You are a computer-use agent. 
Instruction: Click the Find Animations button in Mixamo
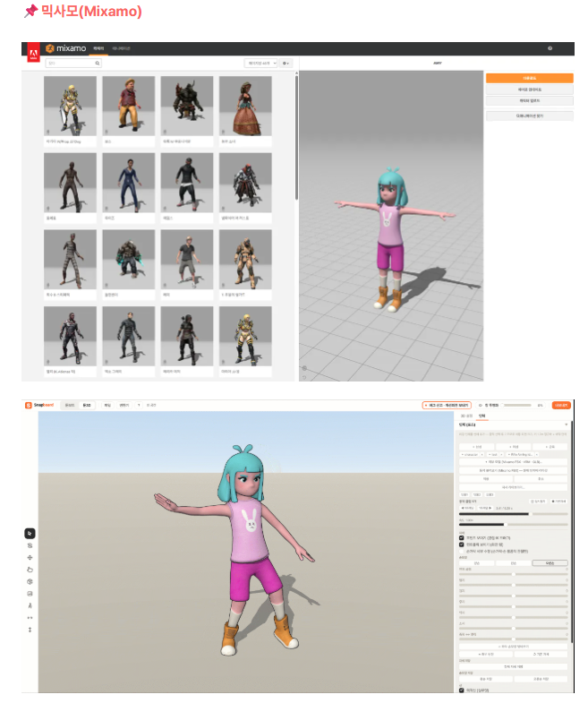(529, 116)
